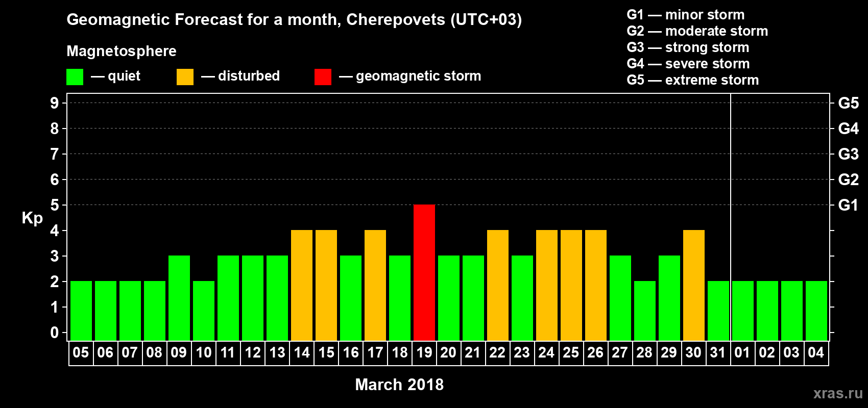Select the orange bar for day 24
The width and height of the screenshot is (868, 408).
[547, 285]
